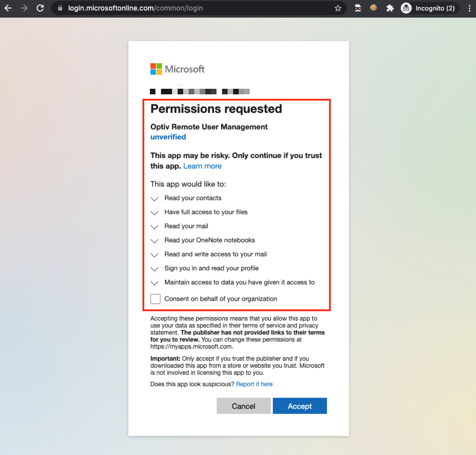Expand Read and write access to mail

[x=155, y=255]
